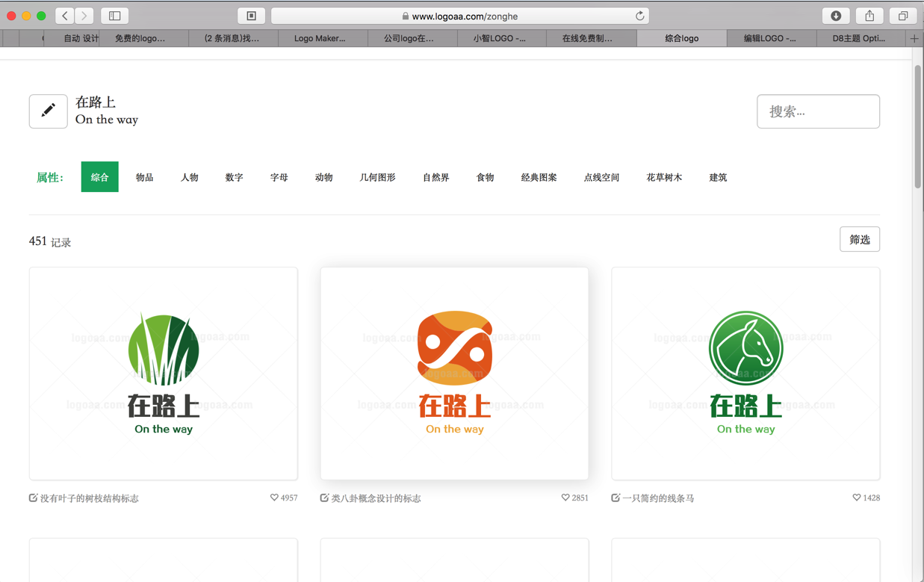Select the 经典图案 category filter

click(x=539, y=177)
